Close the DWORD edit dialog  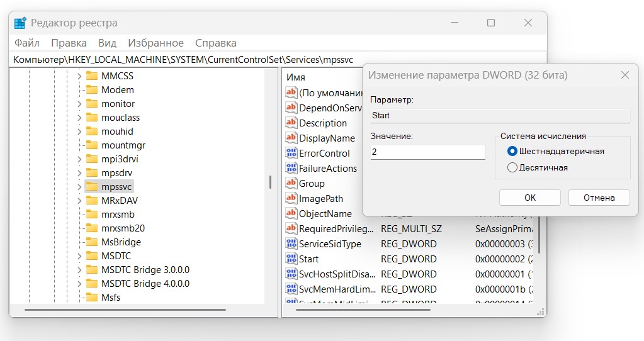tap(625, 75)
